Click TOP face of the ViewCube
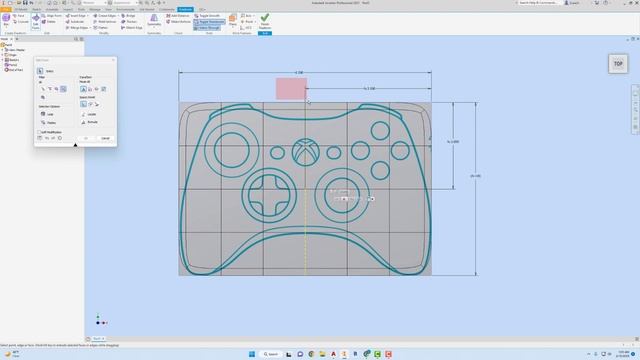The image size is (640, 360). (618, 64)
